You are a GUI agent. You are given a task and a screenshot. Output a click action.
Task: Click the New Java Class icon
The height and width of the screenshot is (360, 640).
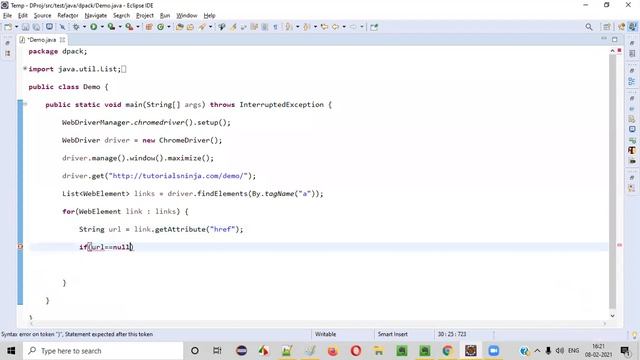[160, 27]
